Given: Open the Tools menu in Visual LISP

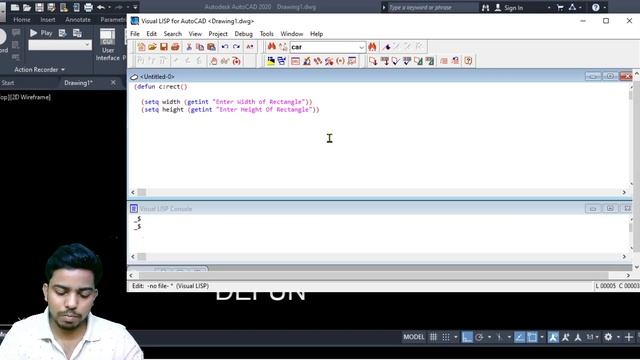Looking at the screenshot, I should point(267,34).
